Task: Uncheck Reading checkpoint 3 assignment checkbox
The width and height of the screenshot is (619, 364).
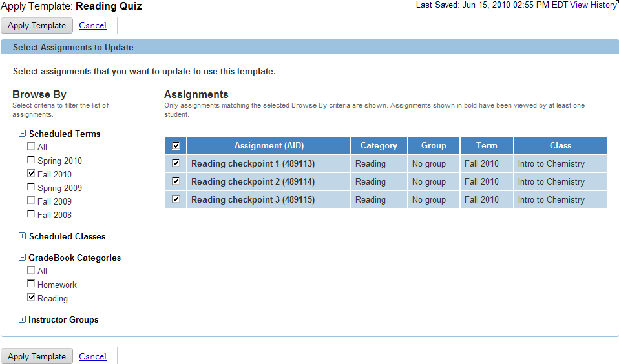Action: click(x=176, y=199)
